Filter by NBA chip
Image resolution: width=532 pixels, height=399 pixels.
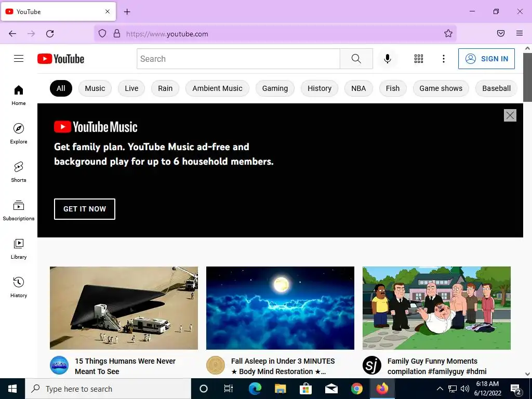358,88
